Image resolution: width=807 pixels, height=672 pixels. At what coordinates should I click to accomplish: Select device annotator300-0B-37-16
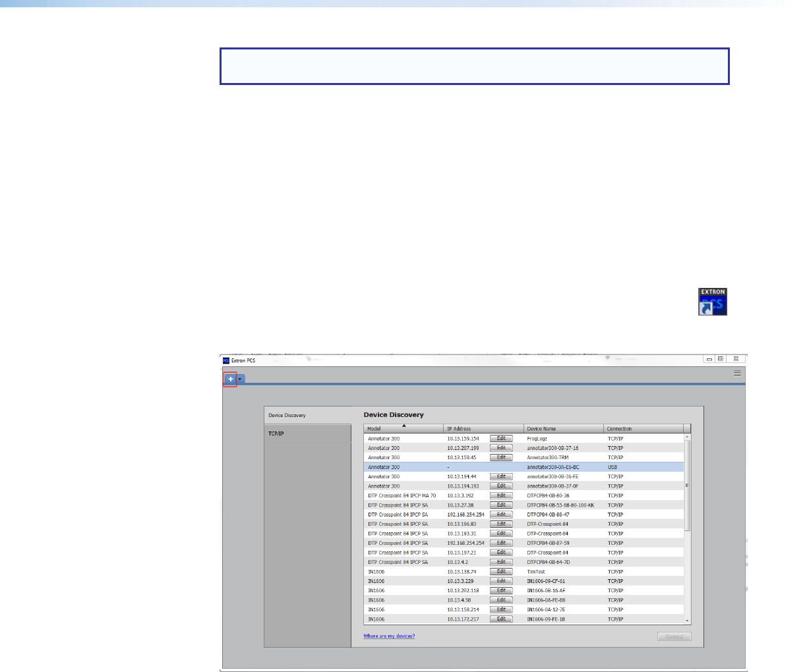553,448
